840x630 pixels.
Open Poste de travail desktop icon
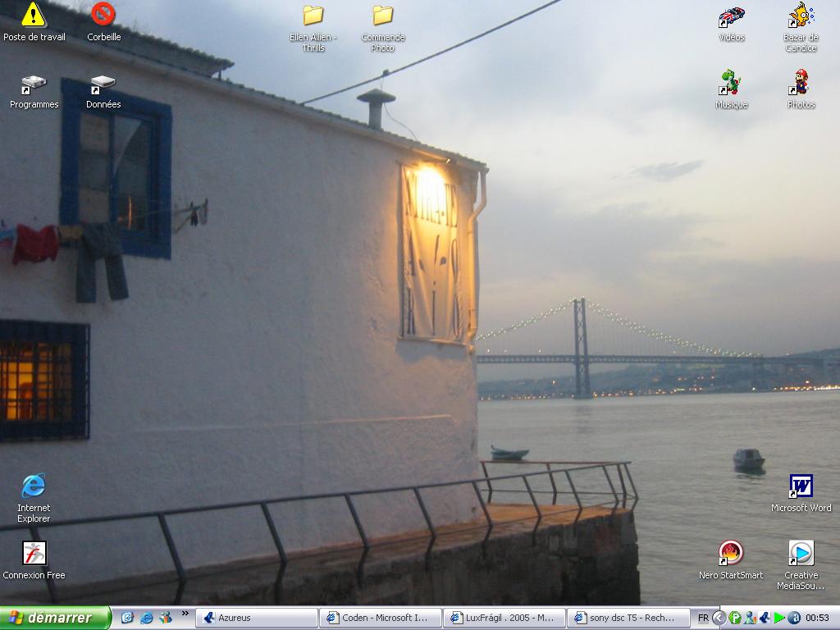(34, 15)
